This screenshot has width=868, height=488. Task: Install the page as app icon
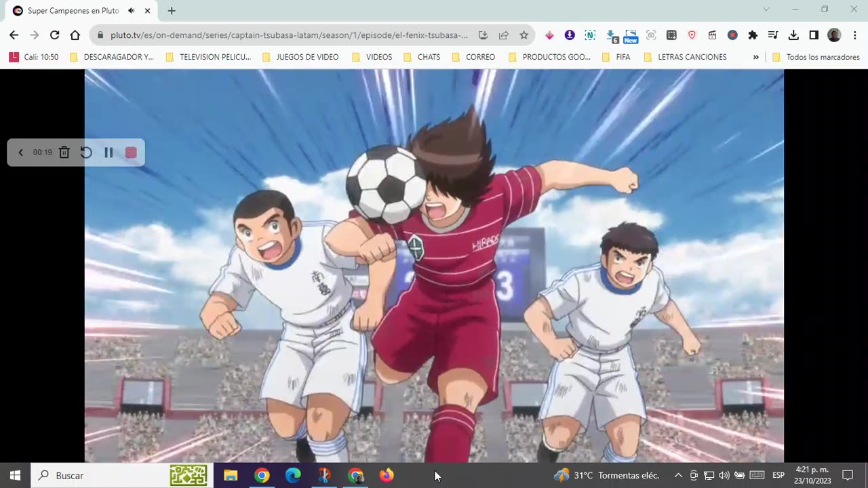(483, 35)
